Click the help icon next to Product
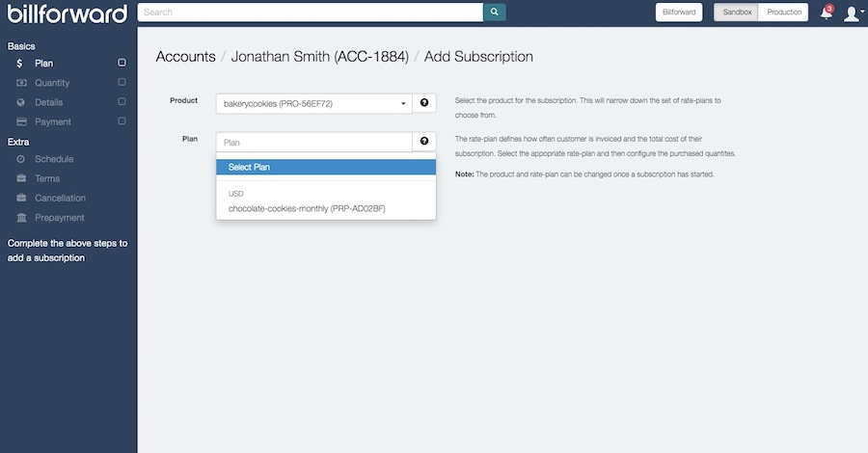The width and height of the screenshot is (868, 453). coord(424,103)
